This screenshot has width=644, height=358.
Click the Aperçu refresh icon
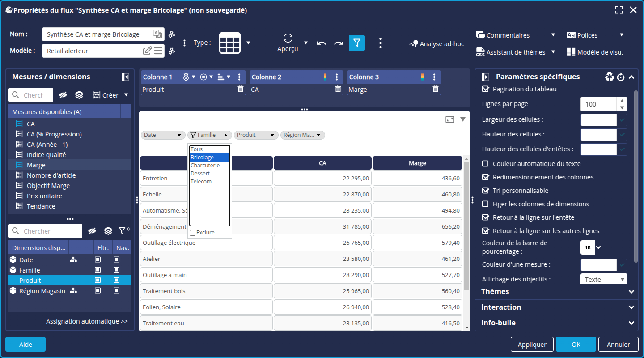click(288, 38)
